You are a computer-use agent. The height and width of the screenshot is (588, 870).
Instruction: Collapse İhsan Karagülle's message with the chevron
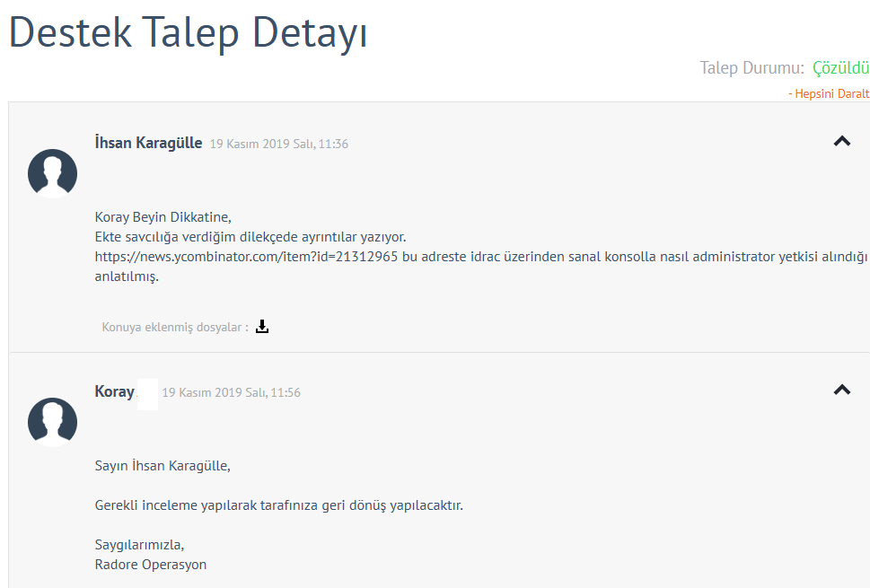point(841,141)
